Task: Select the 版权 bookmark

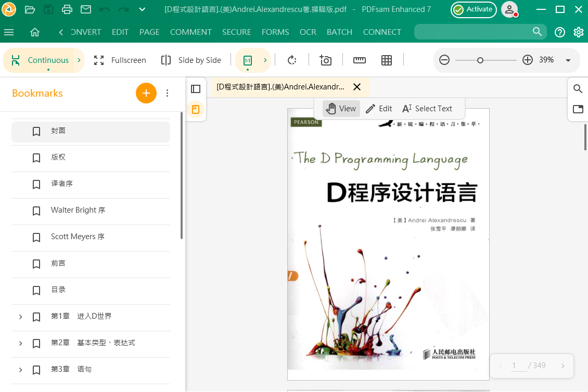Action: click(x=91, y=158)
